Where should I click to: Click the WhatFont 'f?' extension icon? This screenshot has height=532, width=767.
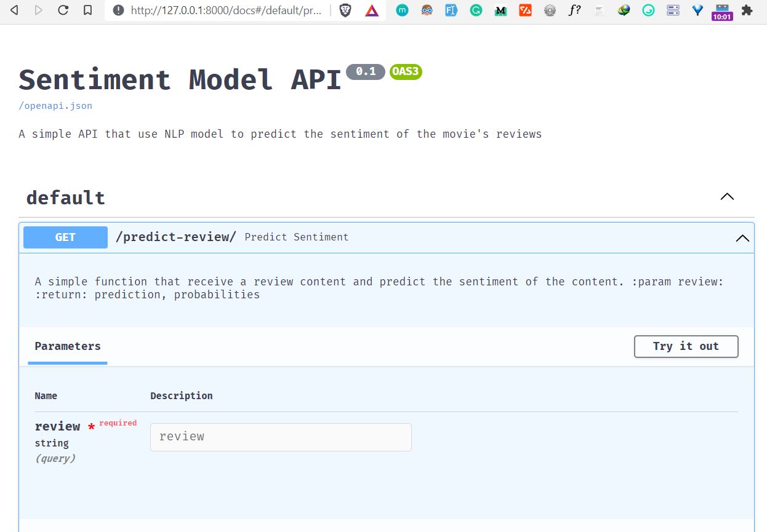(574, 10)
